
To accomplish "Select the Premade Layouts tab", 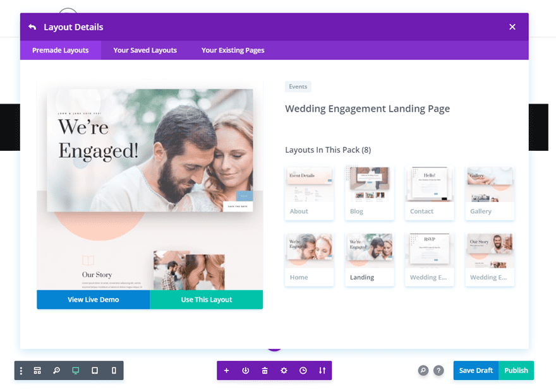I will (x=61, y=50).
